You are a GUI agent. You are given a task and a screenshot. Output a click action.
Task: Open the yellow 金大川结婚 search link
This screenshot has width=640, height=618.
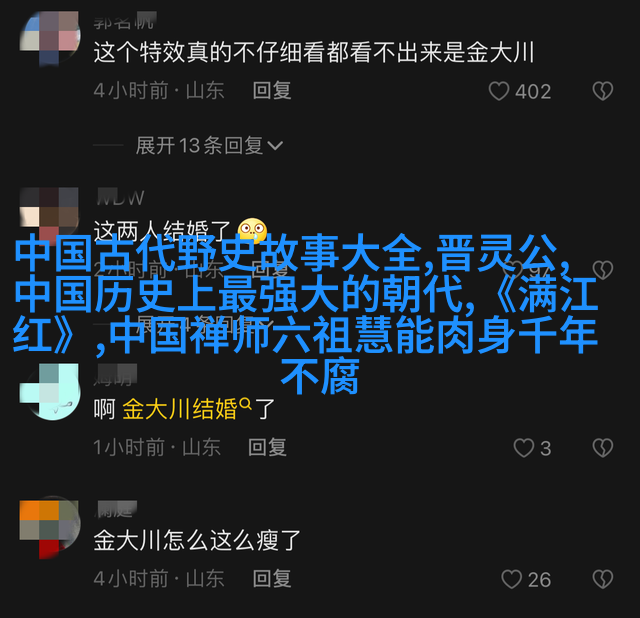(x=180, y=409)
